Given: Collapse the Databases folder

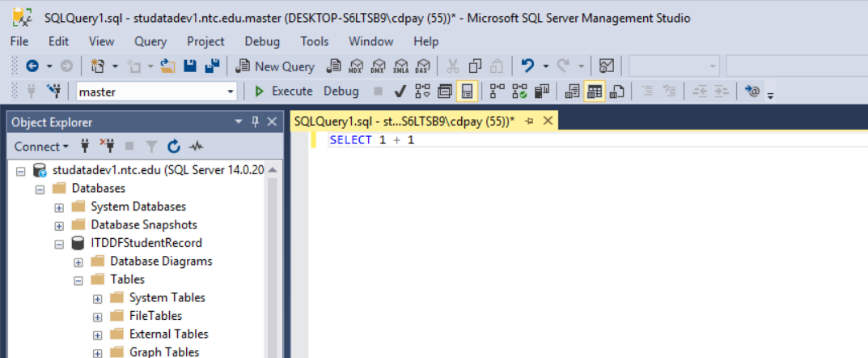Looking at the screenshot, I should point(40,189).
